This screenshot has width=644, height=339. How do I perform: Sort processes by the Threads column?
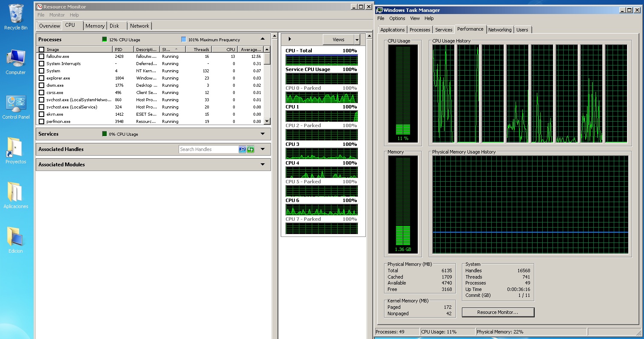199,49
